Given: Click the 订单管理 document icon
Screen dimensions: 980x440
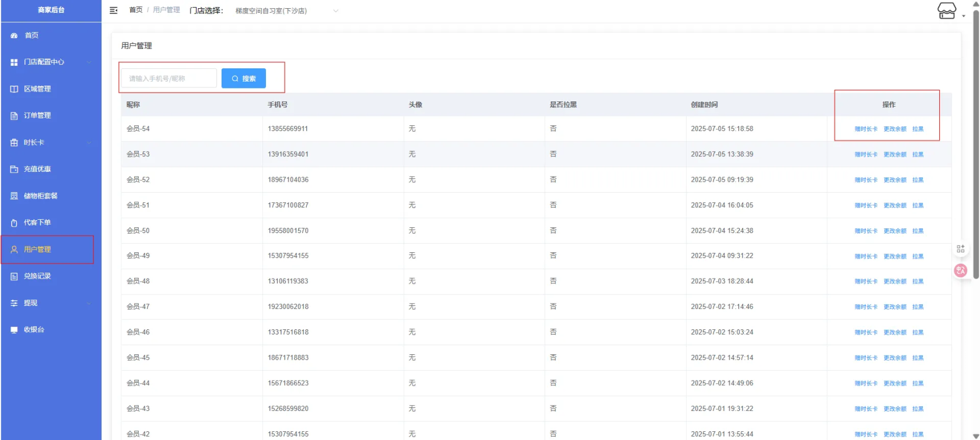Looking at the screenshot, I should tap(14, 116).
